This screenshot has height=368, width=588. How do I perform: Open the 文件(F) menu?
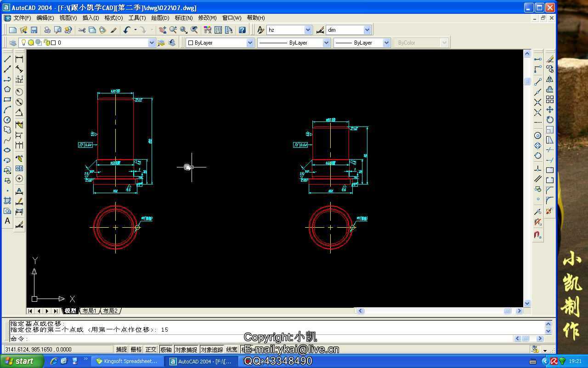[x=22, y=18]
